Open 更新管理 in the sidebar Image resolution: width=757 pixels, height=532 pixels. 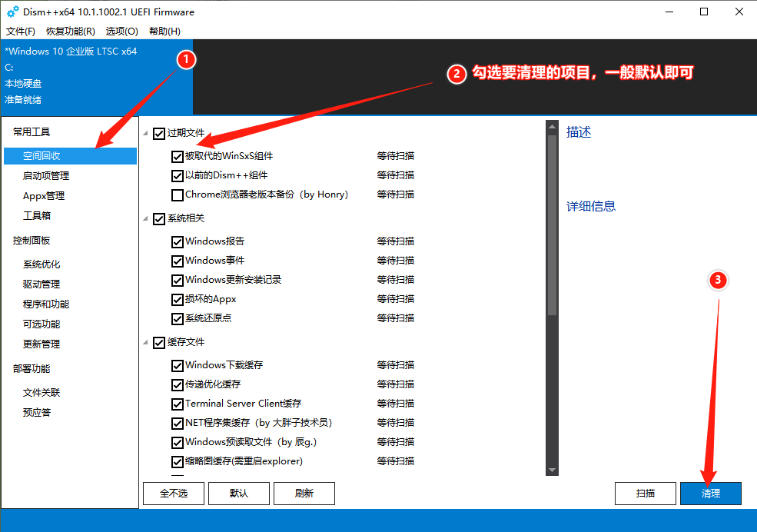[42, 344]
